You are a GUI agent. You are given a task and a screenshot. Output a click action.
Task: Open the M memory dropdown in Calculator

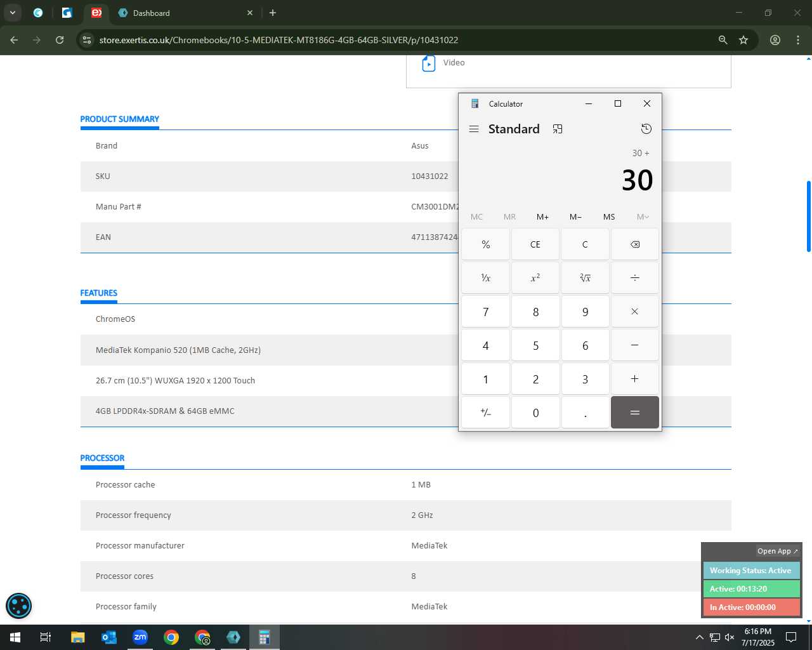(x=643, y=217)
